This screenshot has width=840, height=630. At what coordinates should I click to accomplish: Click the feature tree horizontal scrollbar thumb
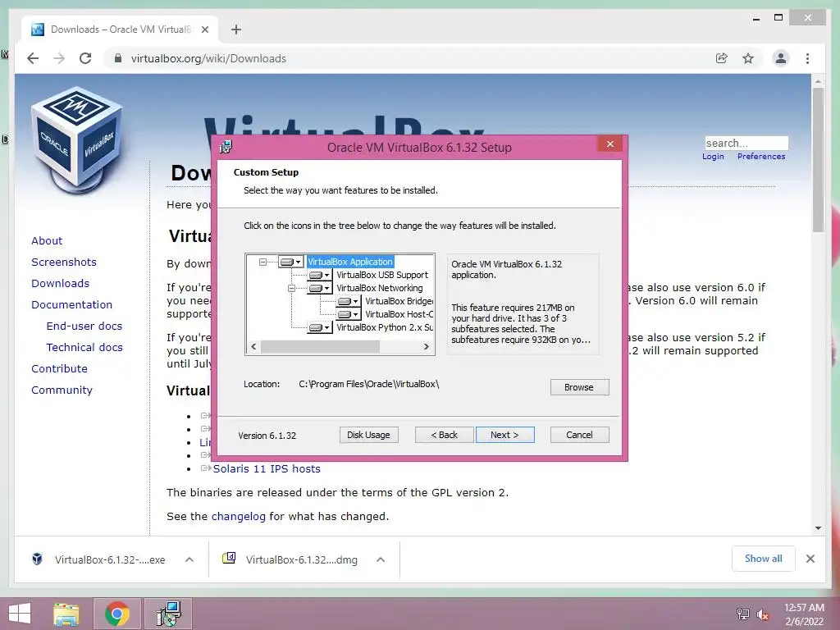[x=320, y=347]
